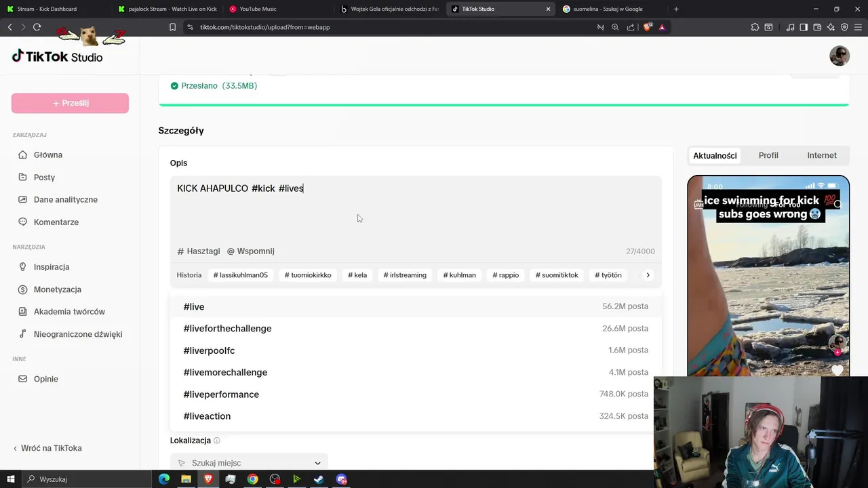This screenshot has height=488, width=868.
Task: Expand Szukaj miejsc location dropdown
Action: [x=249, y=463]
